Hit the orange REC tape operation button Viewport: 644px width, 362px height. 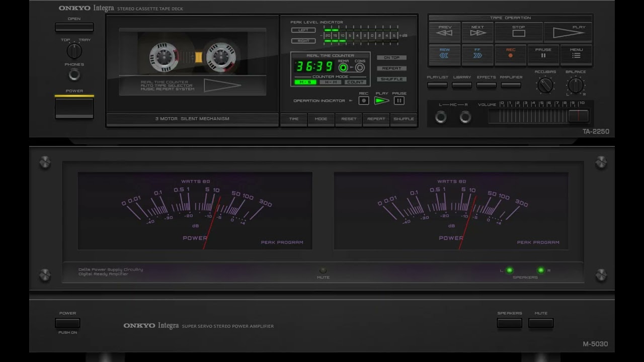[x=510, y=55]
